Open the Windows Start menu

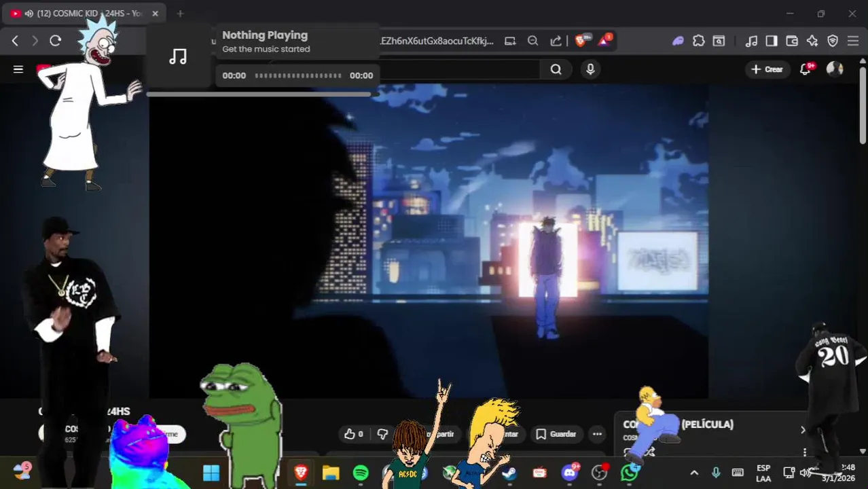click(211, 473)
